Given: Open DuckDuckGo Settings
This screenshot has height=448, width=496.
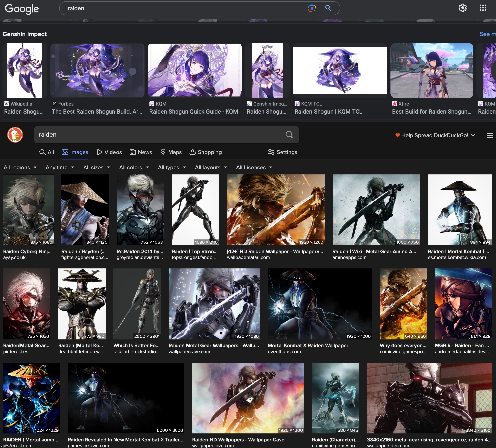Looking at the screenshot, I should (282, 152).
